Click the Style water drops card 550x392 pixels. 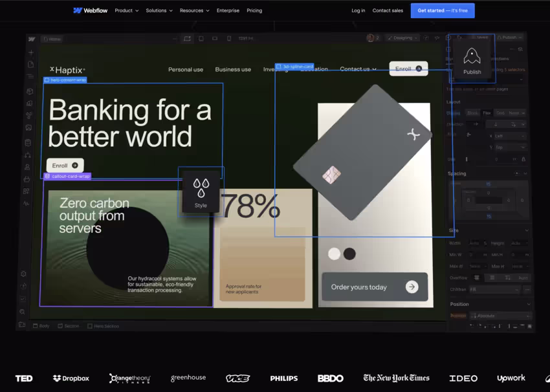pos(201,192)
